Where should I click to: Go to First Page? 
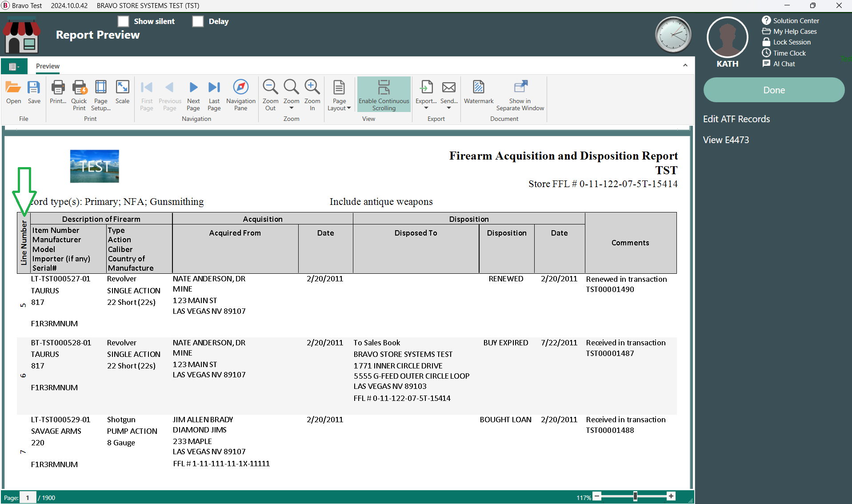pos(147,95)
